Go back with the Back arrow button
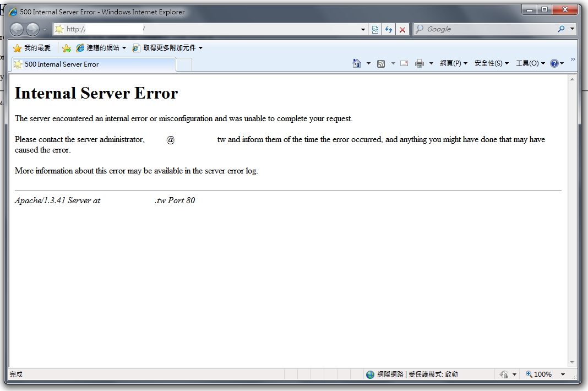The width and height of the screenshot is (588, 391). [x=17, y=29]
